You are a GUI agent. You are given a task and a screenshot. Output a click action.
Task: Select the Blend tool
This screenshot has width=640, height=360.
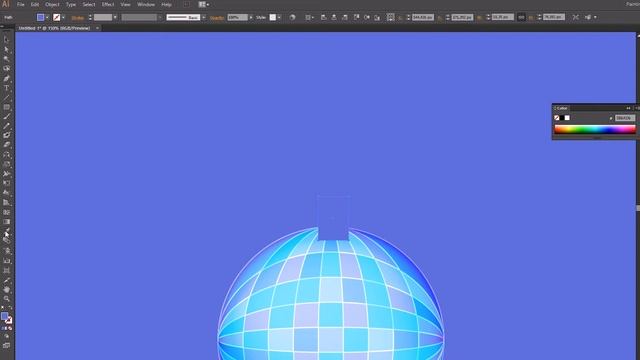6,241
